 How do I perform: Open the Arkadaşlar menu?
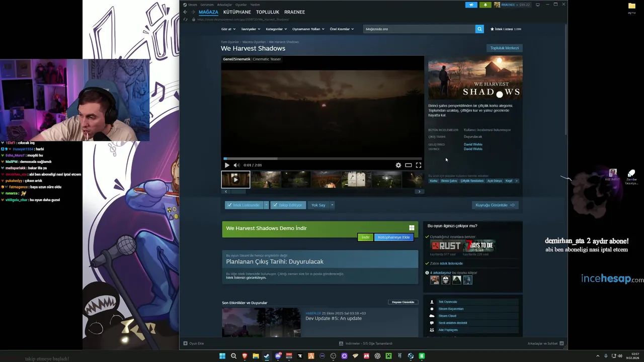pos(224,5)
